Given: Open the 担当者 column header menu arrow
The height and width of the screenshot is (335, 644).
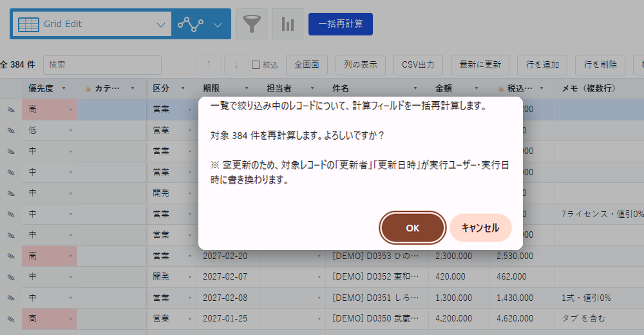Looking at the screenshot, I should tap(312, 88).
